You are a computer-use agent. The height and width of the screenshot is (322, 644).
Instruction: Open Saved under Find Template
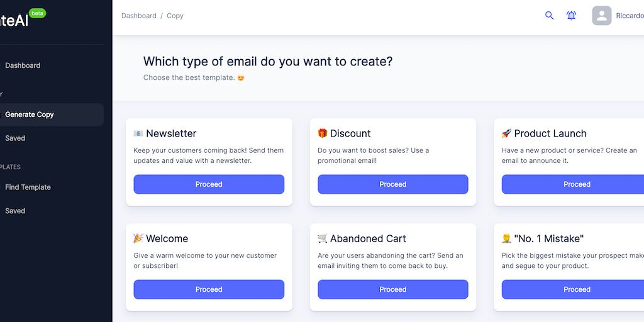15,211
